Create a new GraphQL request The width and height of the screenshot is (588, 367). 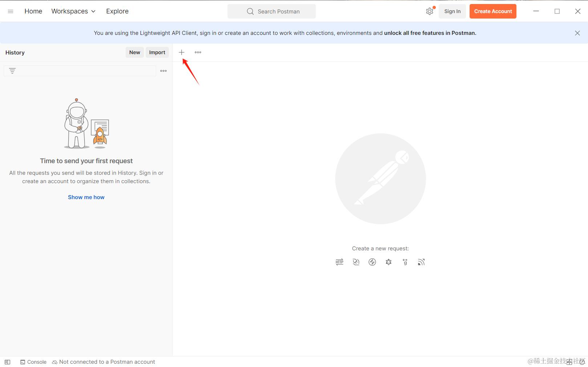(389, 262)
